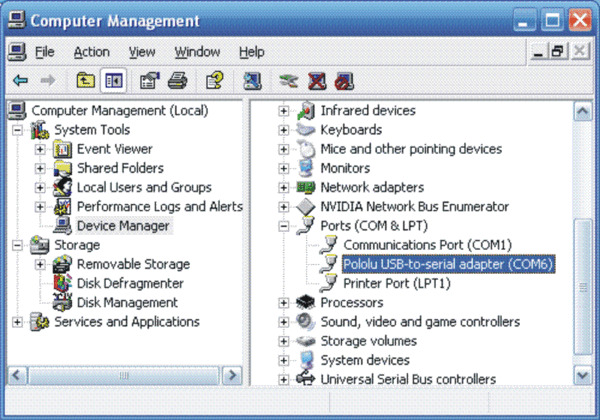Collapse the System Tools node
The height and width of the screenshot is (420, 600).
coord(17,130)
